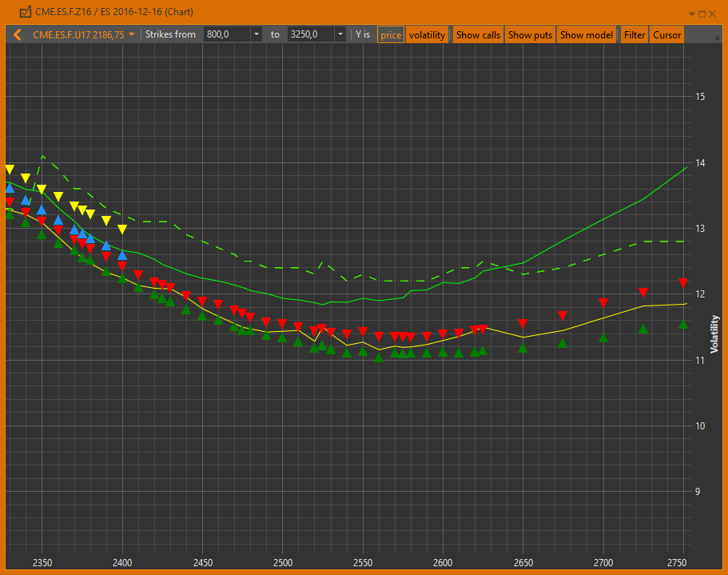Click the 'Strikes from' label
This screenshot has width=728, height=575.
(170, 34)
